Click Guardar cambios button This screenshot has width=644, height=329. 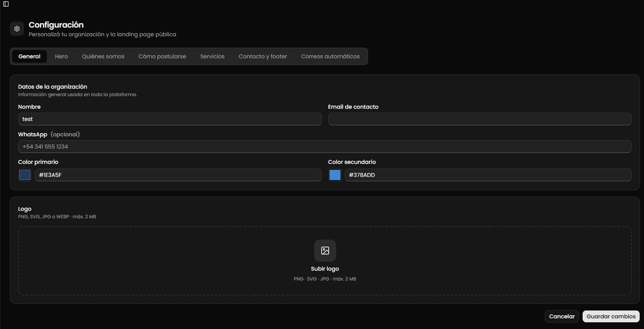tap(611, 316)
